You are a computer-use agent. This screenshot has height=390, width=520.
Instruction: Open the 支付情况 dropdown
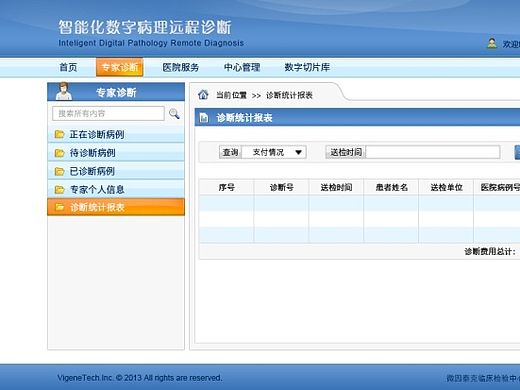click(x=274, y=152)
